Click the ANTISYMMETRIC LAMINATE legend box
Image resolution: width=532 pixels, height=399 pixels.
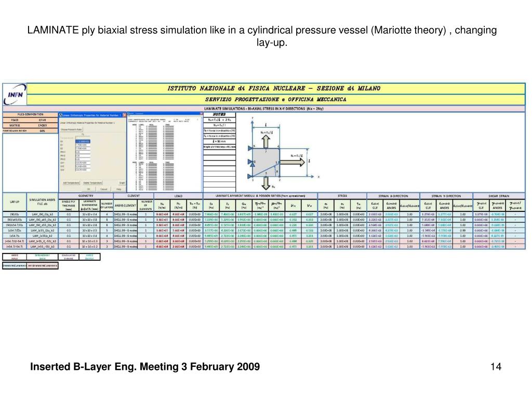pos(43,265)
